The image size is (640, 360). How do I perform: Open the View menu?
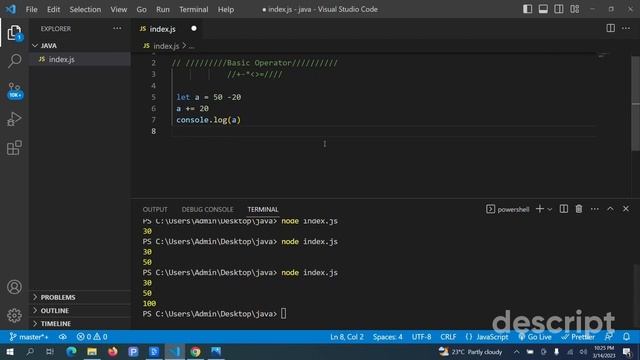tap(118, 9)
